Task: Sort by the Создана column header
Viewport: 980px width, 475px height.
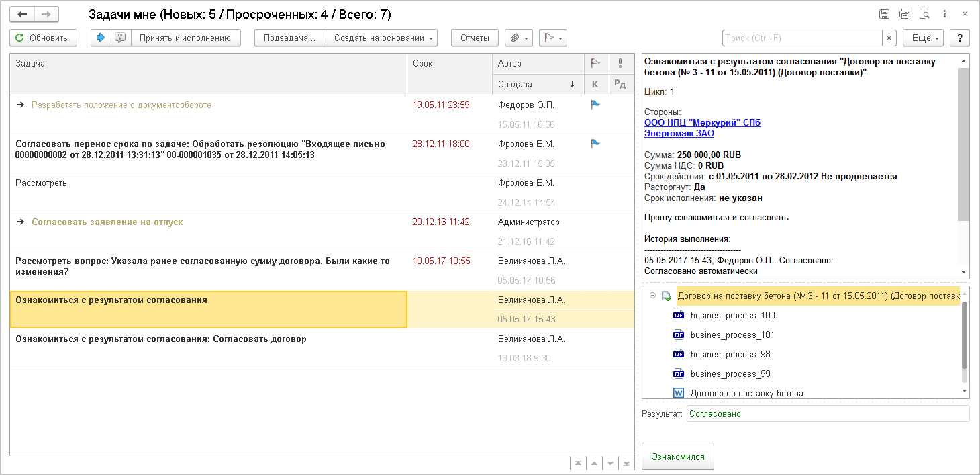Action: coord(538,84)
